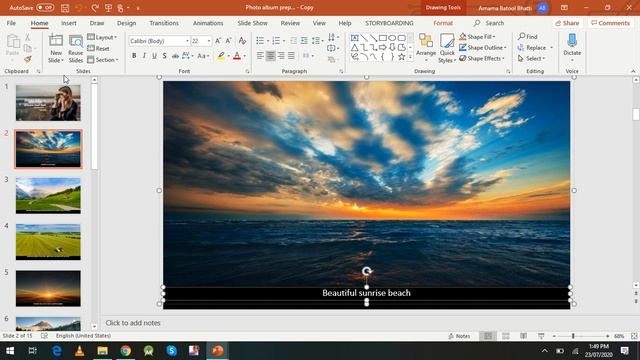Click the Dictate microphone icon

click(x=572, y=41)
